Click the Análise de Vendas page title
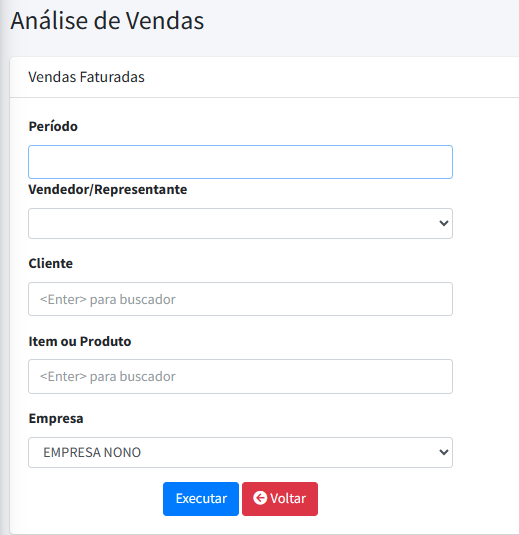This screenshot has height=535, width=519. [107, 20]
